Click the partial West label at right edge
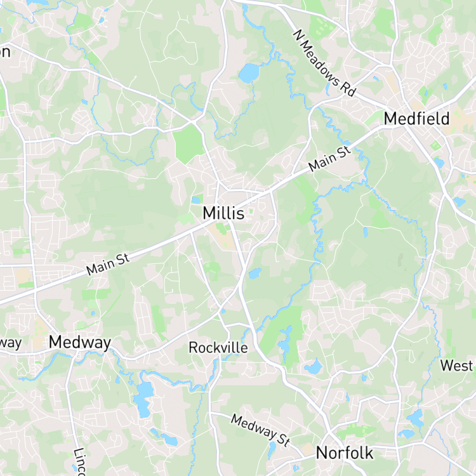This screenshot has width=476, height=476. coord(457,366)
